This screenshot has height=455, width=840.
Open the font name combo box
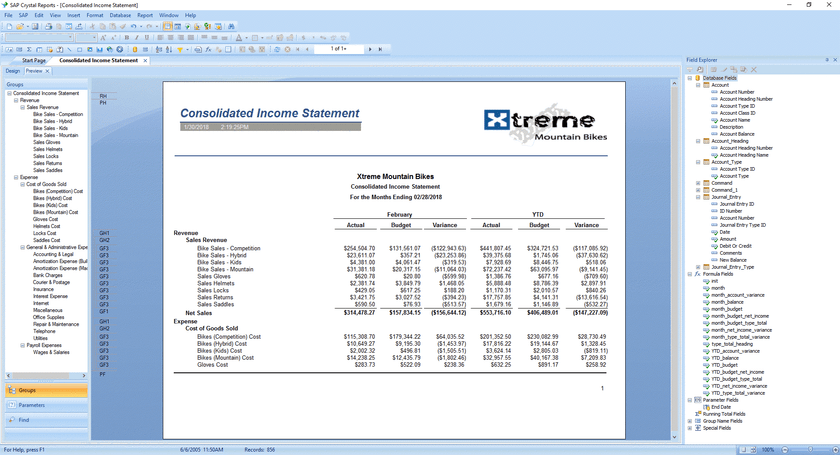pos(39,38)
